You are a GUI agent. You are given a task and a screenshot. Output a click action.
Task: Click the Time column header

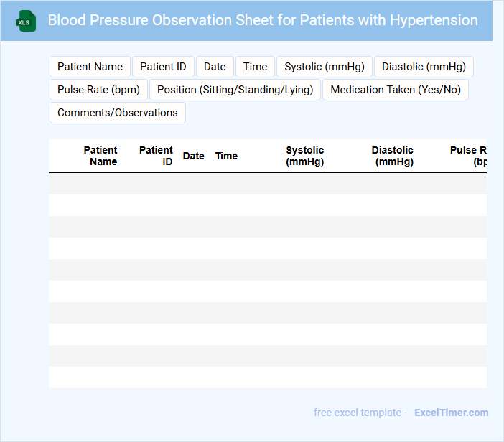click(x=226, y=156)
